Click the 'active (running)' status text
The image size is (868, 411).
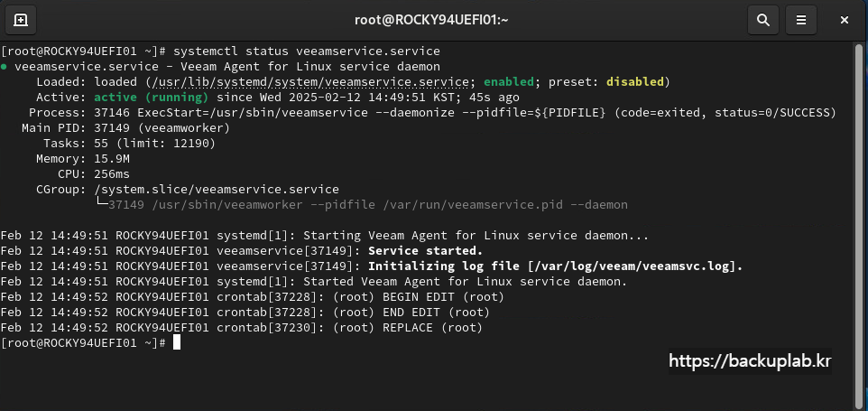151,98
